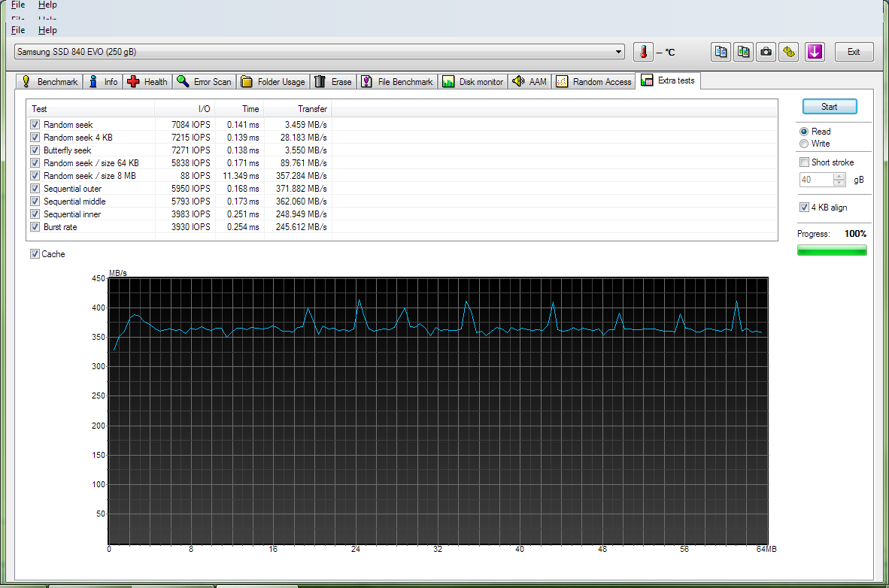Enable the Short stroke checkbox
This screenshot has height=588, width=889.
pyautogui.click(x=804, y=162)
